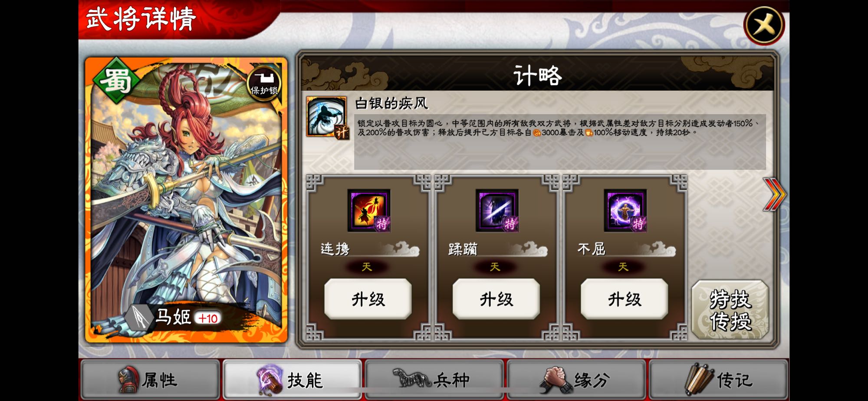
Task: Click 升级 under the 不屈 skill
Action: [625, 299]
